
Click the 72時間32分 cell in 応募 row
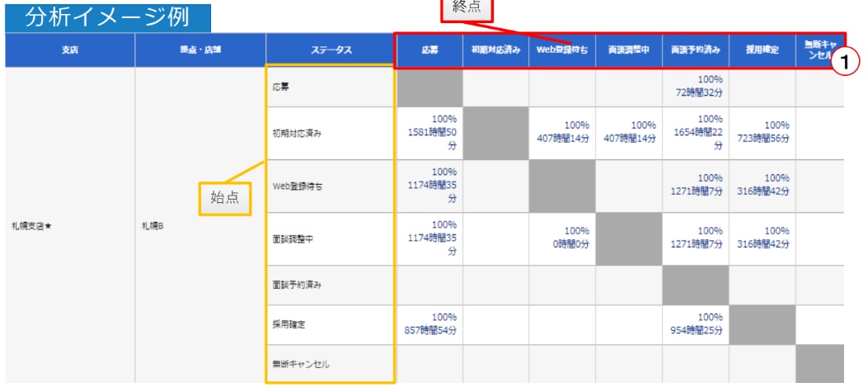(697, 87)
